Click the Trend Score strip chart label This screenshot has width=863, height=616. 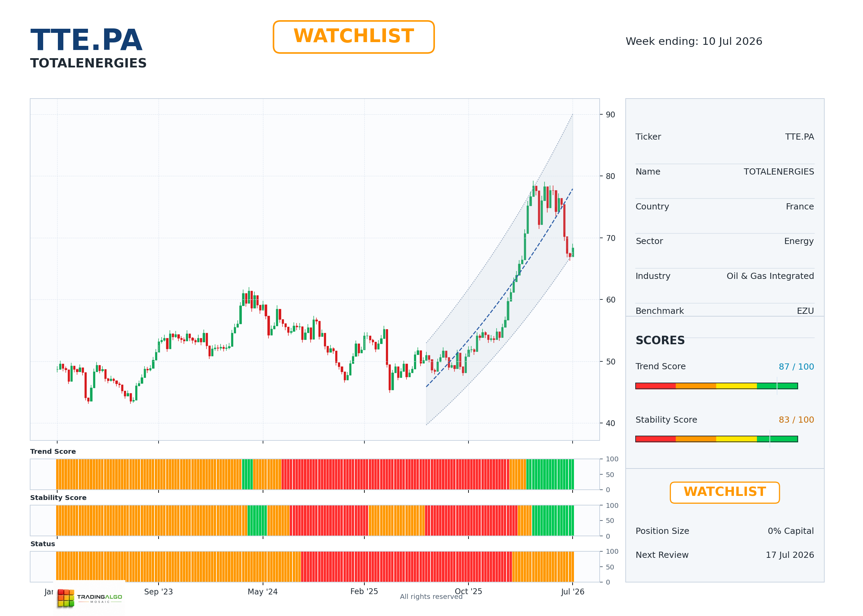(53, 451)
